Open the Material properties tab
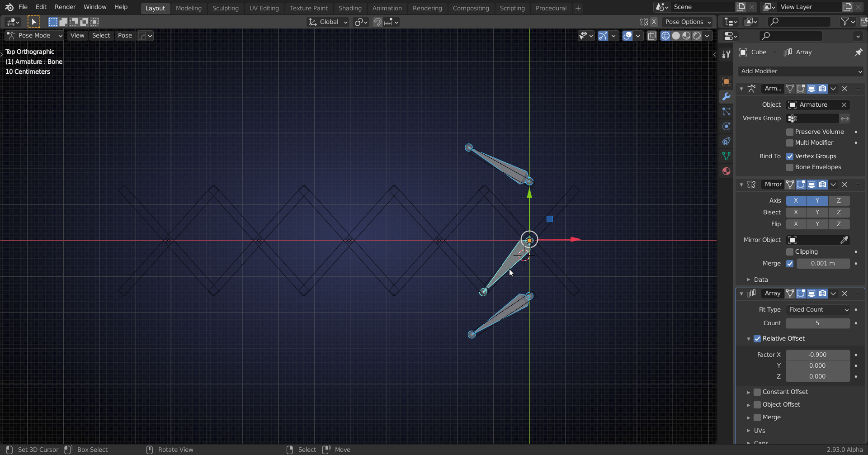The image size is (868, 455). pos(726,171)
